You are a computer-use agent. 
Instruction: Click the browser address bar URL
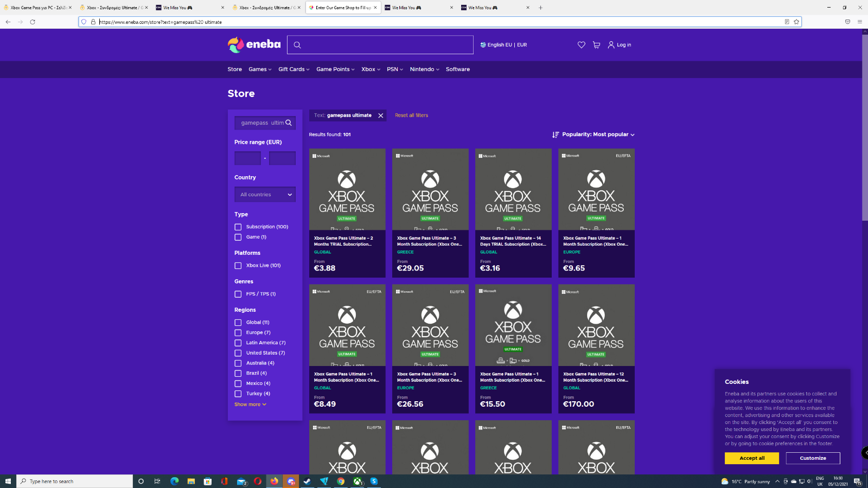tap(439, 22)
